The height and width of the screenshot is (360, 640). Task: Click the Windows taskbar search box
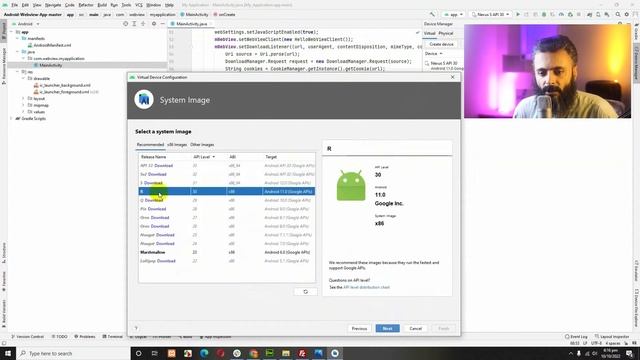pos(73,353)
